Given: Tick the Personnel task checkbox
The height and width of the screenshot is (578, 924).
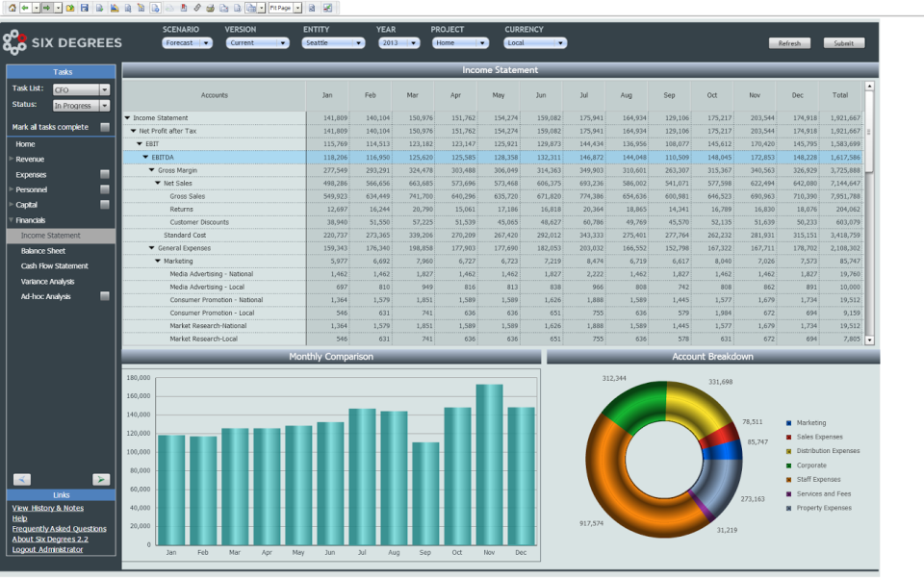Looking at the screenshot, I should 105,189.
